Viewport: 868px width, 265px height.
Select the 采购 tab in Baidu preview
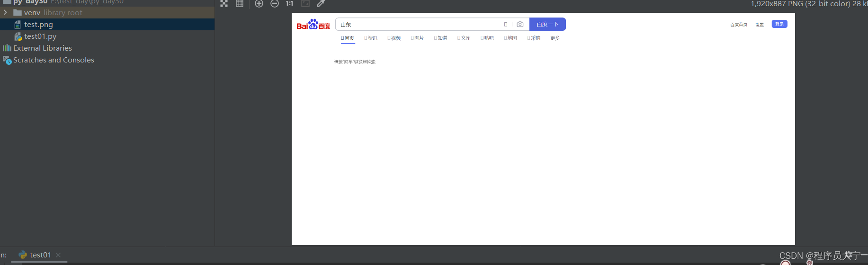tap(534, 38)
